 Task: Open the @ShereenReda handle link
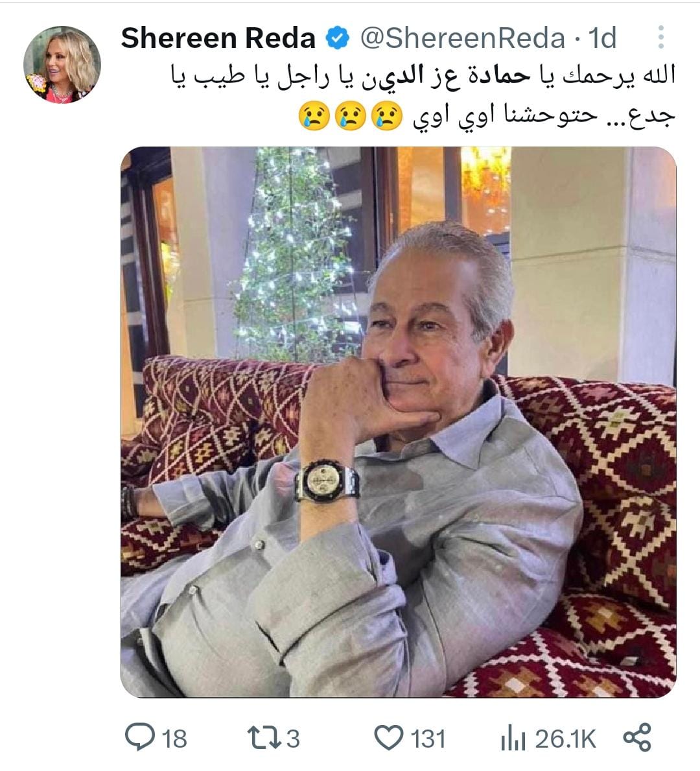coord(463,38)
